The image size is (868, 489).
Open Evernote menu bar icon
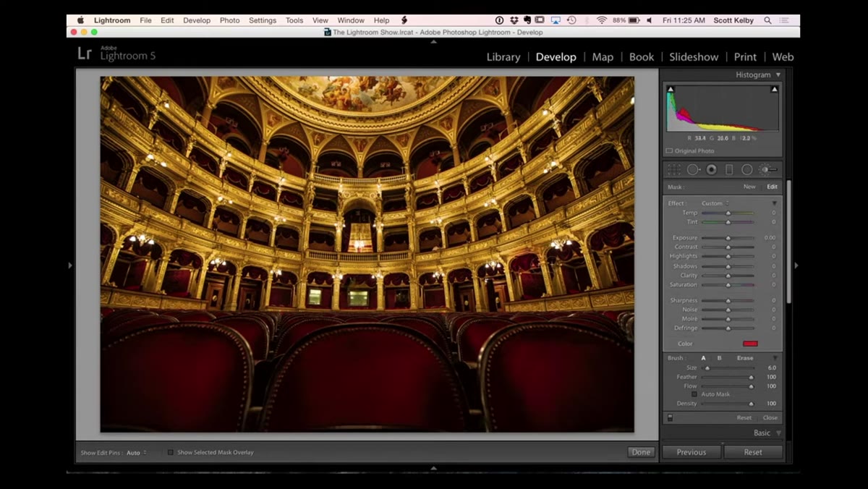527,20
